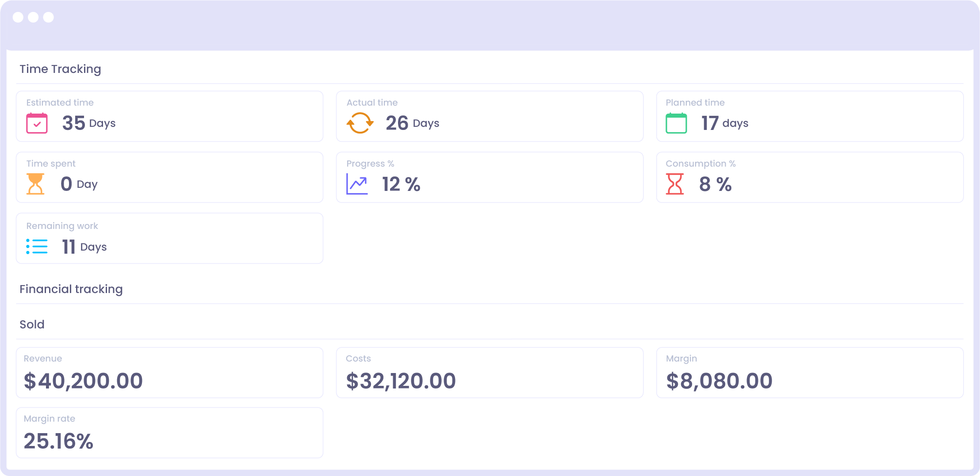980x476 pixels.
Task: Select the Time Tracking section header
Action: point(60,69)
